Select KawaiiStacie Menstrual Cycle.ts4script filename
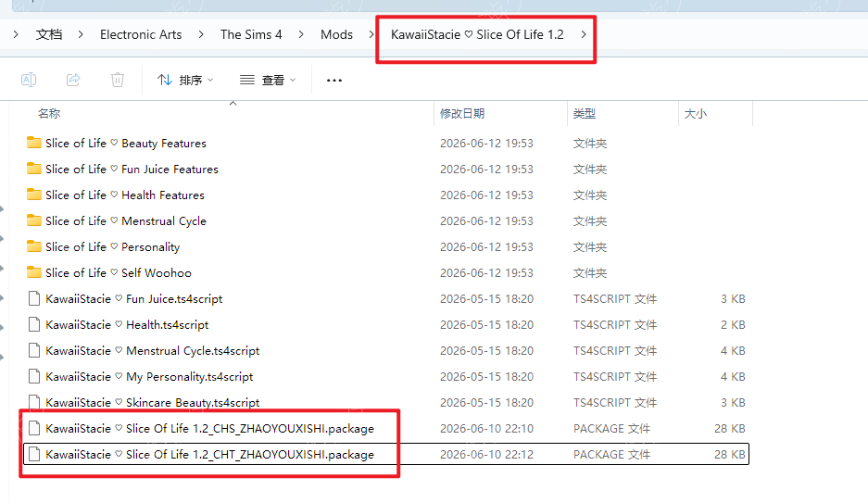This screenshot has width=868, height=503. (152, 351)
